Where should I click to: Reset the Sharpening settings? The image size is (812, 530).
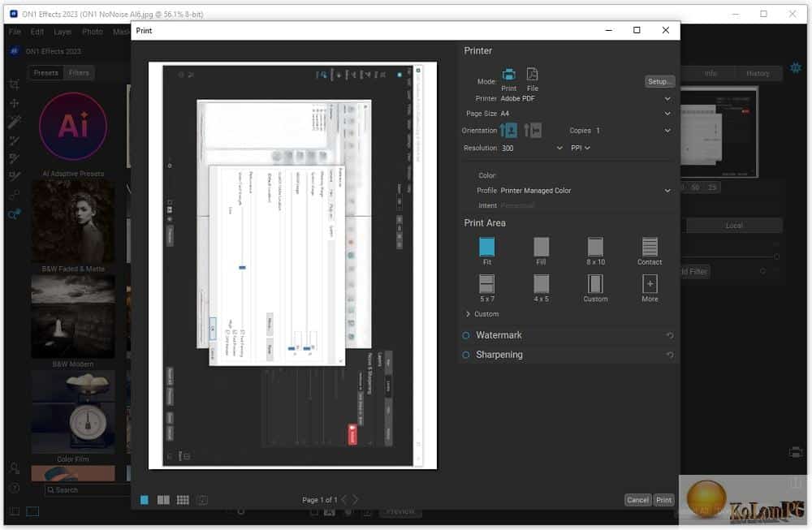pyautogui.click(x=670, y=355)
